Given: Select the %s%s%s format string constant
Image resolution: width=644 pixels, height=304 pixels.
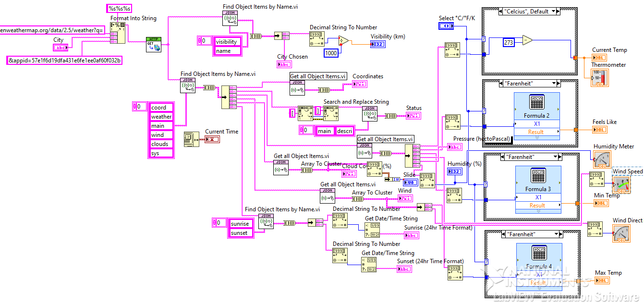Looking at the screenshot, I should pos(118,9).
